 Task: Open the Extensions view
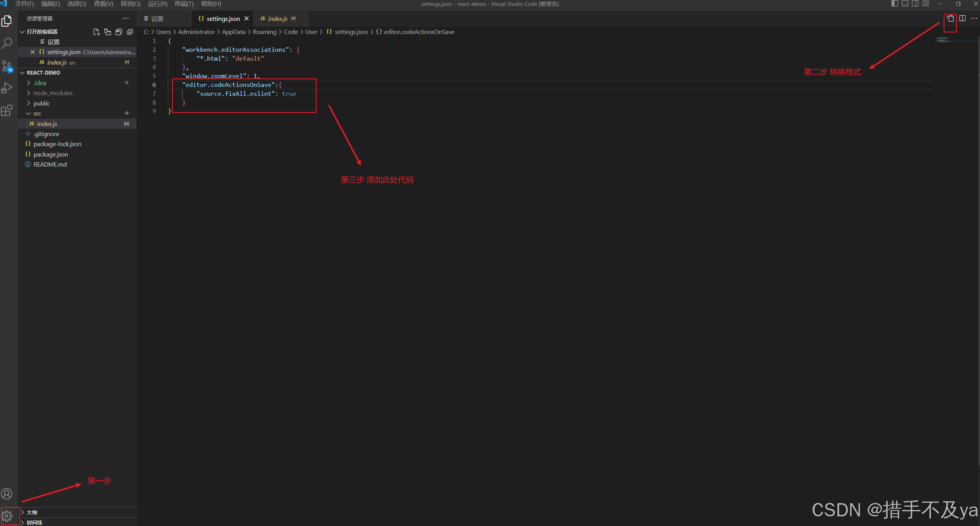pos(7,111)
